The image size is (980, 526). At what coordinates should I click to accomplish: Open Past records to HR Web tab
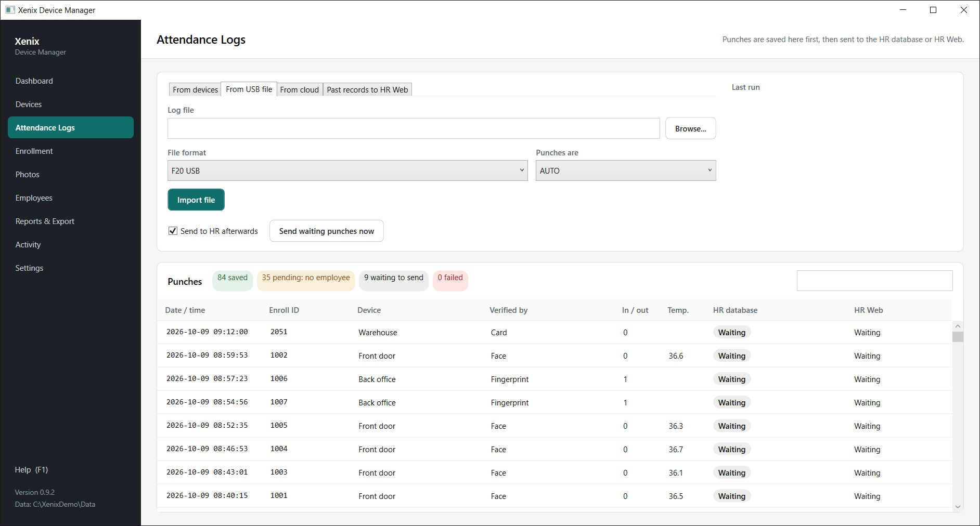(367, 89)
